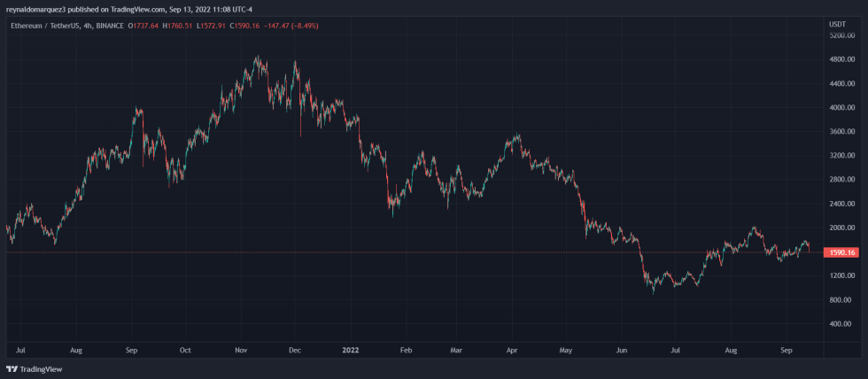This screenshot has height=379, width=868.
Task: Click the 4000.00 price level on axis
Action: (841, 108)
